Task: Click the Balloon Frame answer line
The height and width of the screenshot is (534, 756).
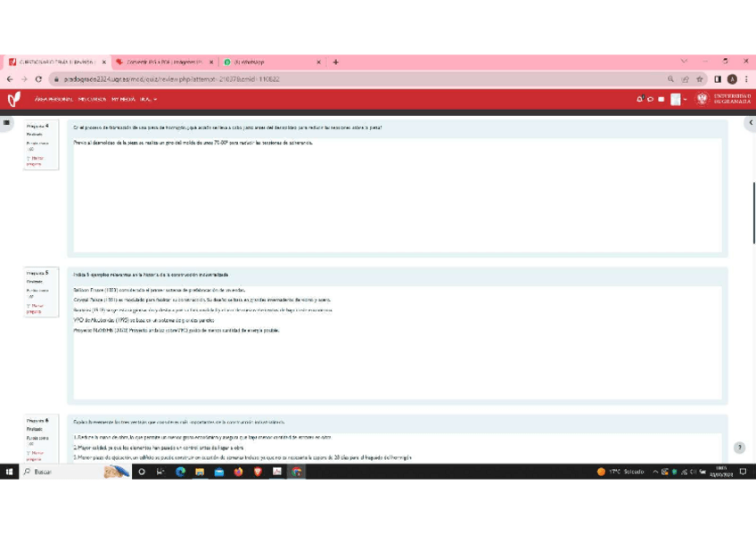Action: [160, 290]
